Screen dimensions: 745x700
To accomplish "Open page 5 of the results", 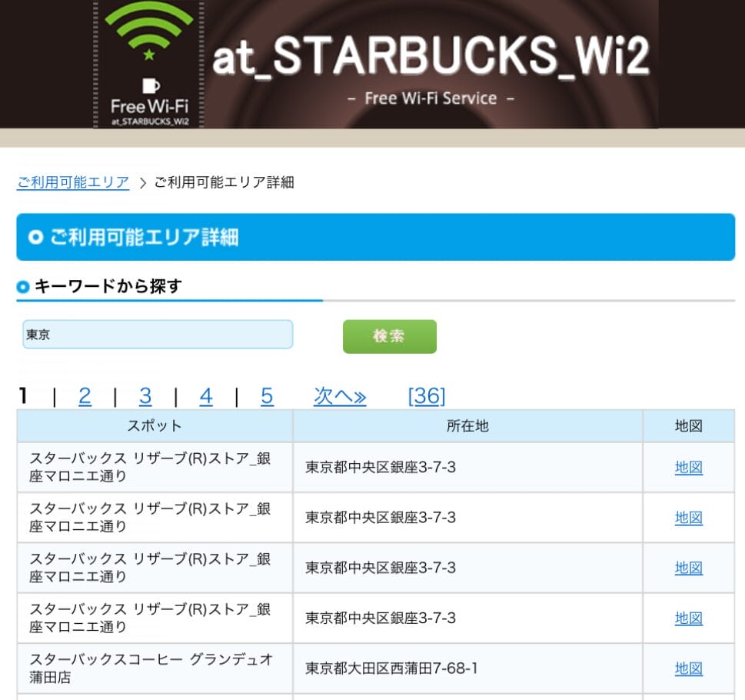I will 266,396.
